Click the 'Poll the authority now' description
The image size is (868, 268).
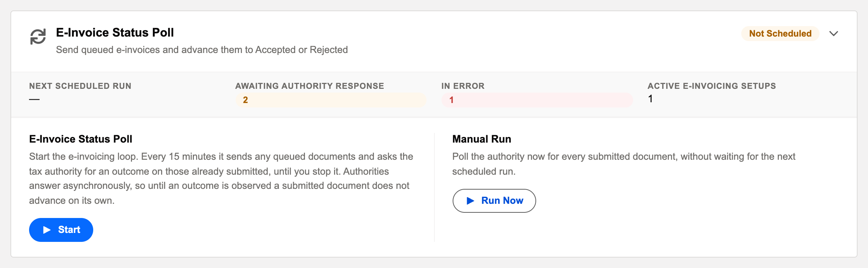[624, 164]
